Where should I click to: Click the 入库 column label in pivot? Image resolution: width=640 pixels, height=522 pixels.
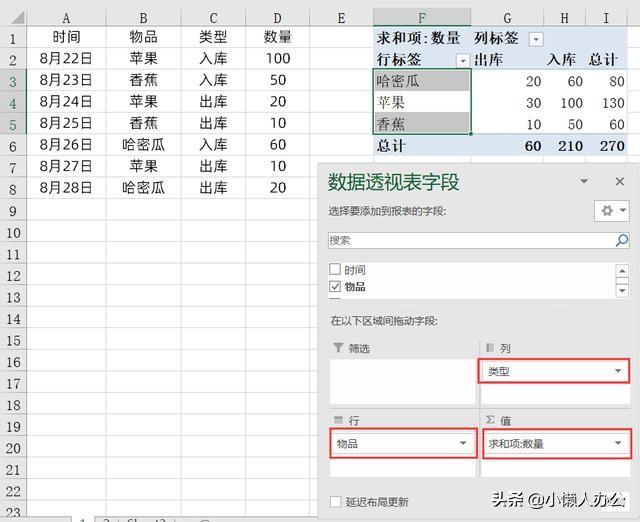click(x=564, y=60)
